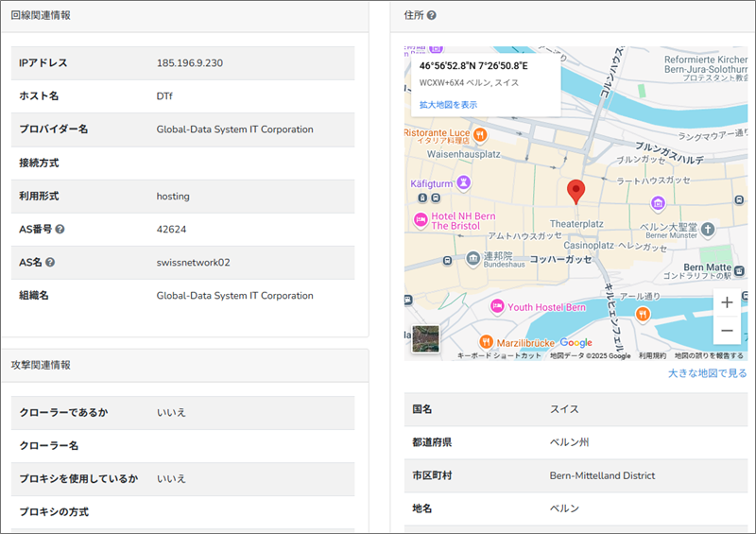Click the Casinoplatz label on map

click(x=589, y=245)
